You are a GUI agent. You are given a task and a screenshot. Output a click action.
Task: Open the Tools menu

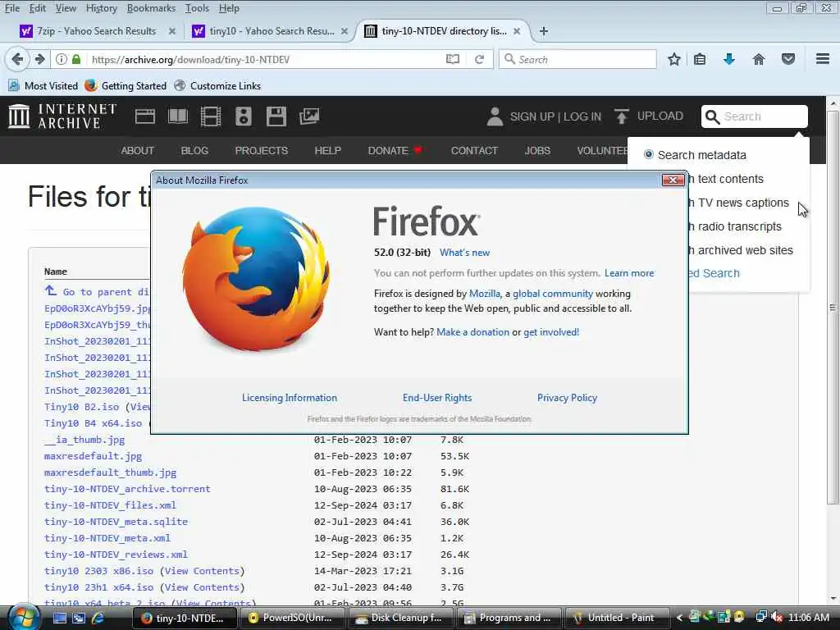coord(197,8)
